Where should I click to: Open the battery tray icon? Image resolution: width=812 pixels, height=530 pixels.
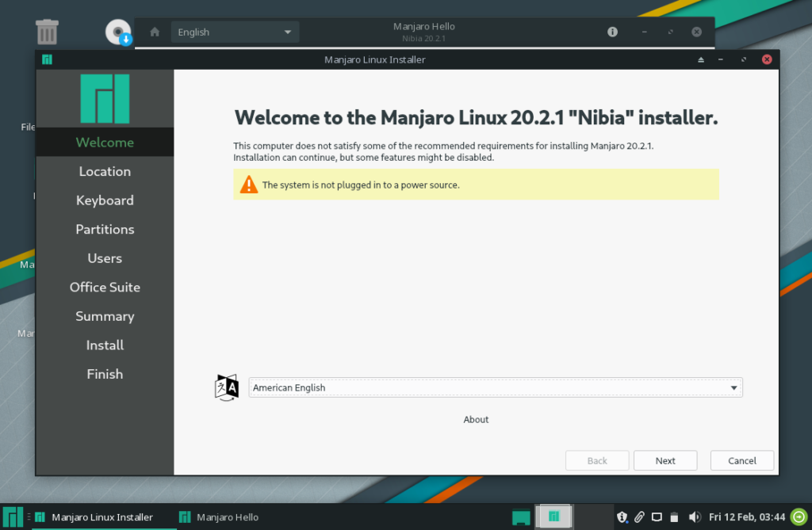click(x=674, y=517)
